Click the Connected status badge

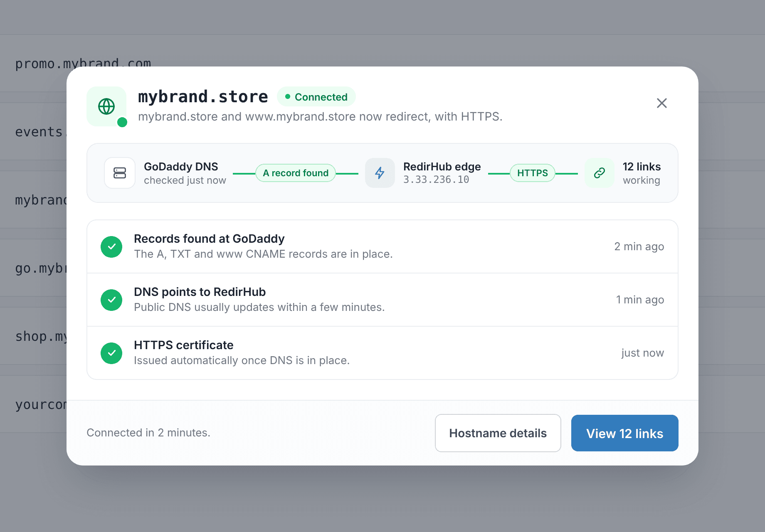click(x=316, y=97)
